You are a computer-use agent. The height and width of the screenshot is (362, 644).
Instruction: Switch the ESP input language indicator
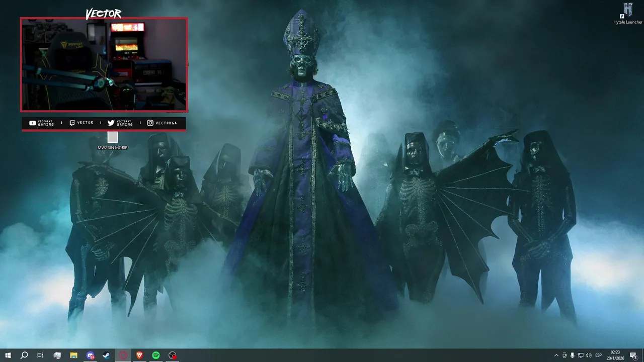(x=599, y=355)
